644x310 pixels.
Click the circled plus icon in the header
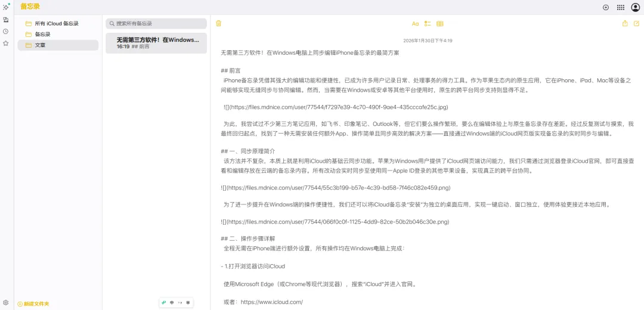tap(605, 7)
